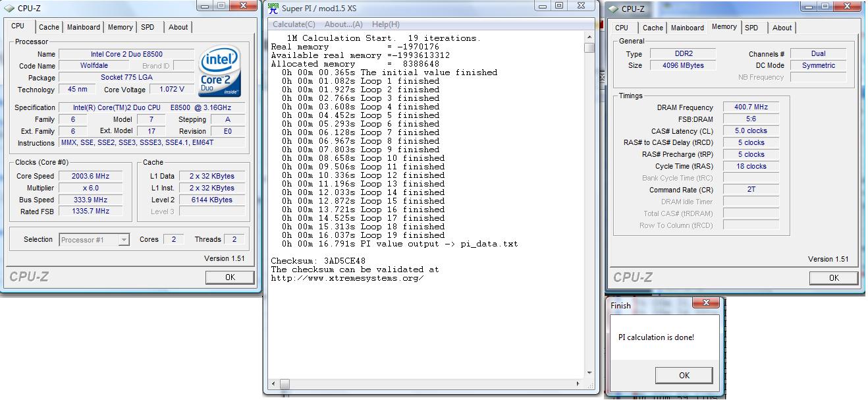The height and width of the screenshot is (400, 868).
Task: Click the Core Speed value 2003.6 MHz
Action: (91, 176)
